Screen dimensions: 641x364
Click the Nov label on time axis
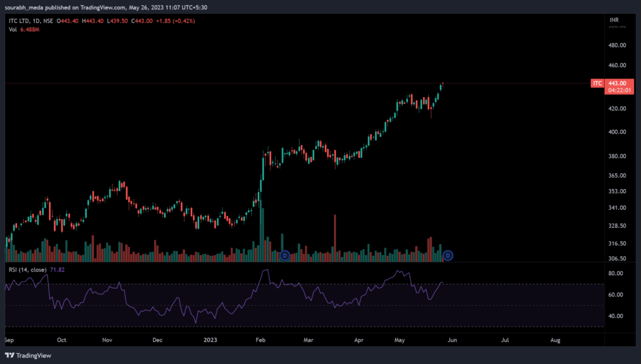[x=107, y=340]
